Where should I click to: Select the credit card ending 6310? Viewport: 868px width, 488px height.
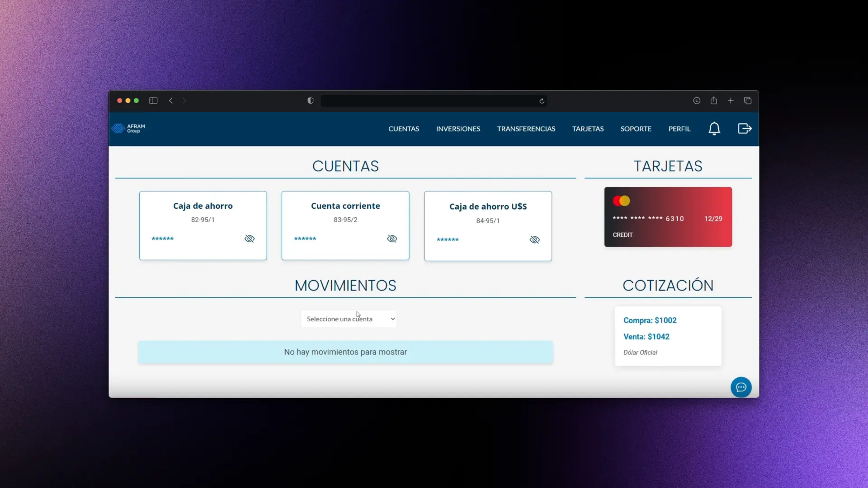(668, 216)
